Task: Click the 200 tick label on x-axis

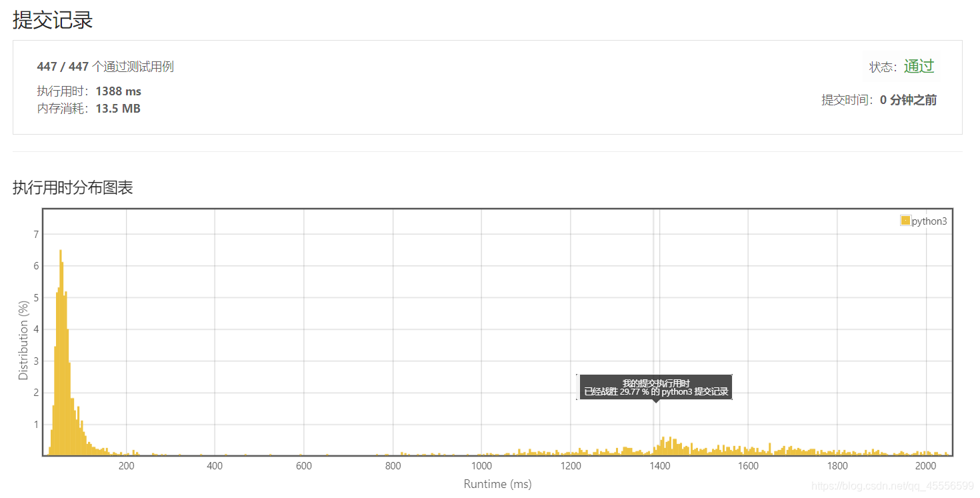Action: (x=126, y=466)
